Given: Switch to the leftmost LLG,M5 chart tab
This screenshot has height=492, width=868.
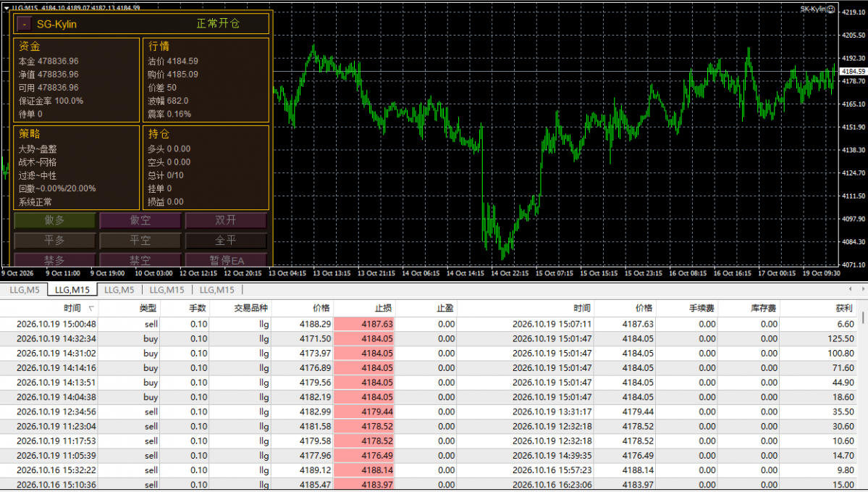Looking at the screenshot, I should click(x=25, y=290).
